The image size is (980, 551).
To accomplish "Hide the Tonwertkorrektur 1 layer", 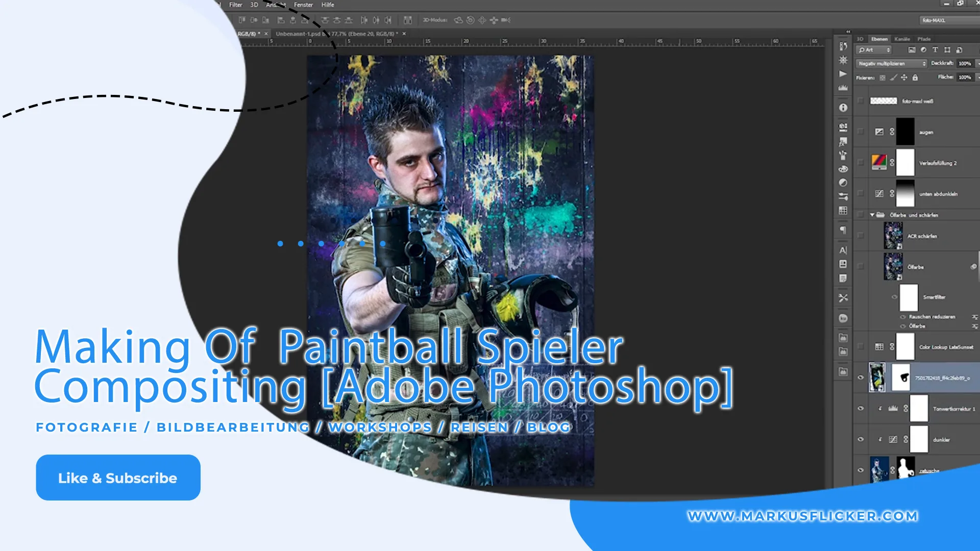I will point(861,409).
